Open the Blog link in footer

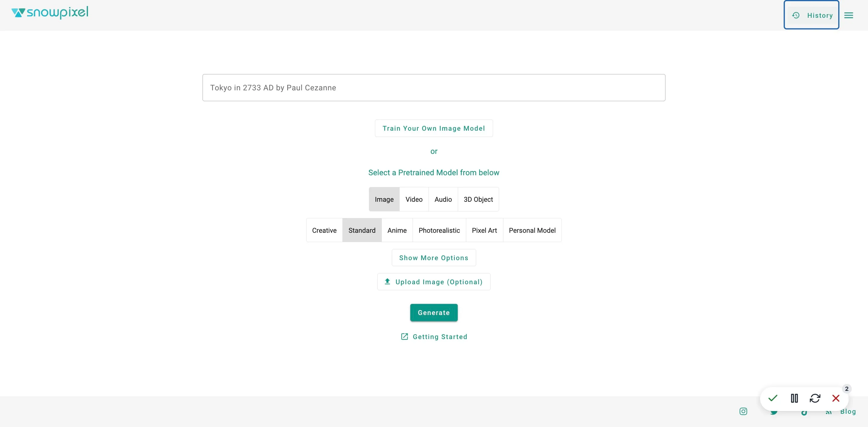pos(848,412)
